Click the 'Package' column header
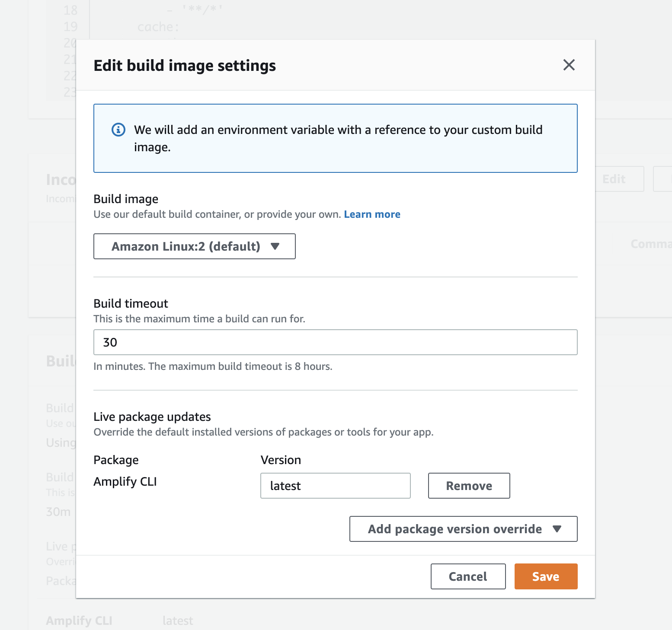 click(116, 460)
